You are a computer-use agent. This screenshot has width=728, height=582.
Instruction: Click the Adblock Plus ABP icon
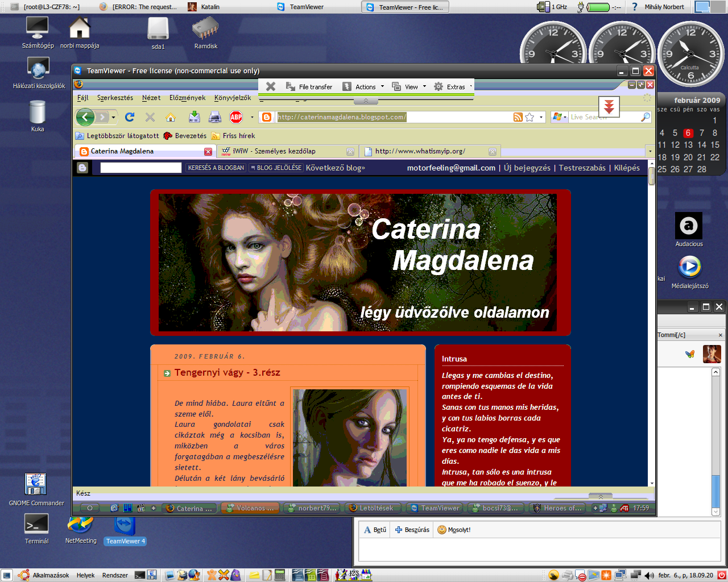[x=236, y=117]
